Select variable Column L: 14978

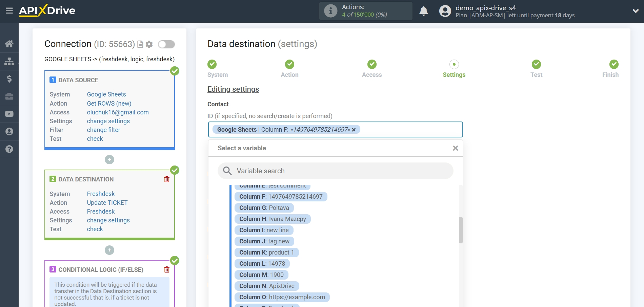click(x=262, y=264)
